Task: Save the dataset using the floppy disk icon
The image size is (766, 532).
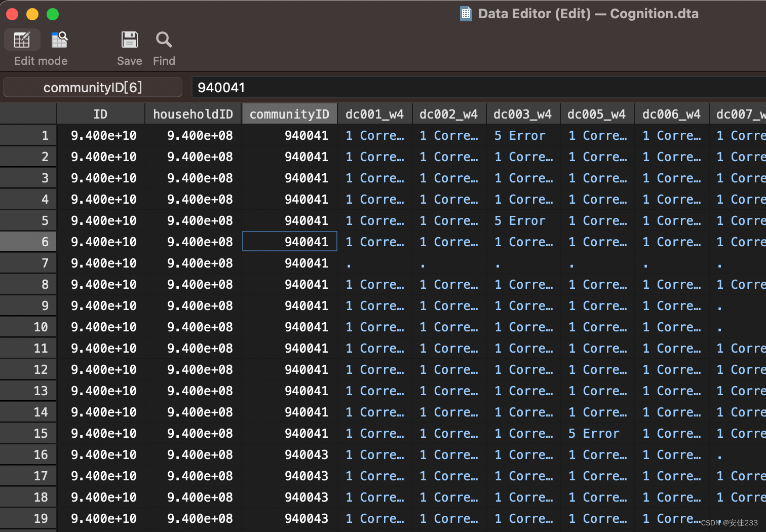Action: pyautogui.click(x=129, y=40)
